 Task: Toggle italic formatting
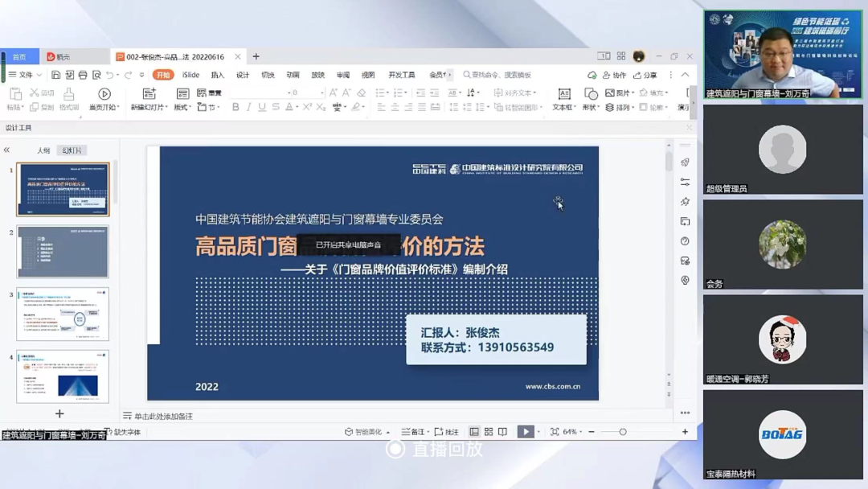250,107
